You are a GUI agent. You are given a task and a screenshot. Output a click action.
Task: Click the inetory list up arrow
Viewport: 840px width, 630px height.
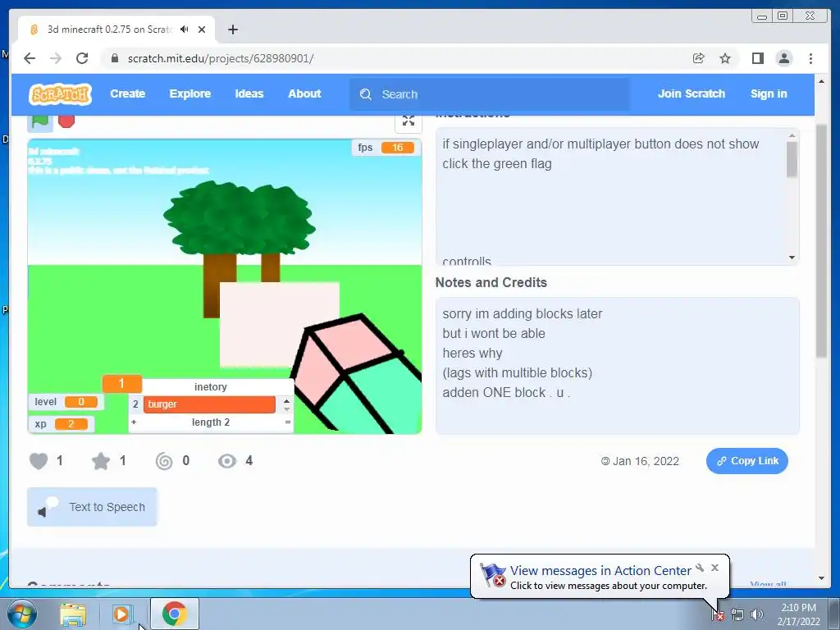[286, 400]
